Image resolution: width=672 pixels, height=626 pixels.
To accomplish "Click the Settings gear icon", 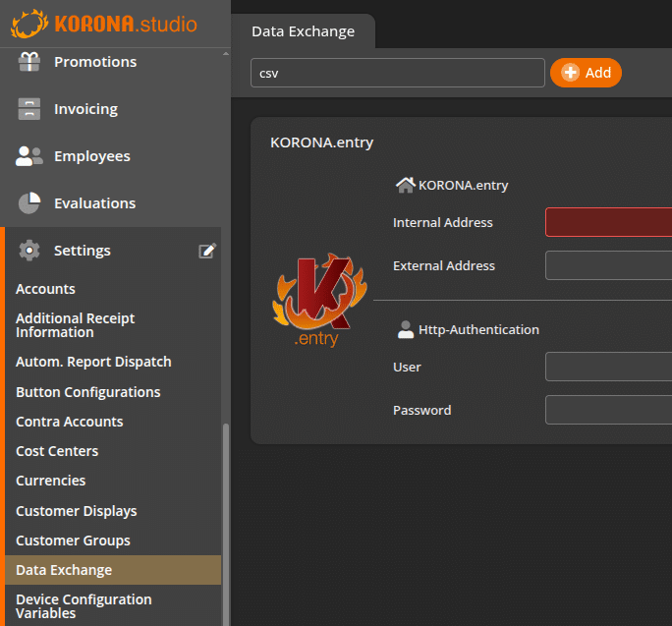I will point(29,251).
